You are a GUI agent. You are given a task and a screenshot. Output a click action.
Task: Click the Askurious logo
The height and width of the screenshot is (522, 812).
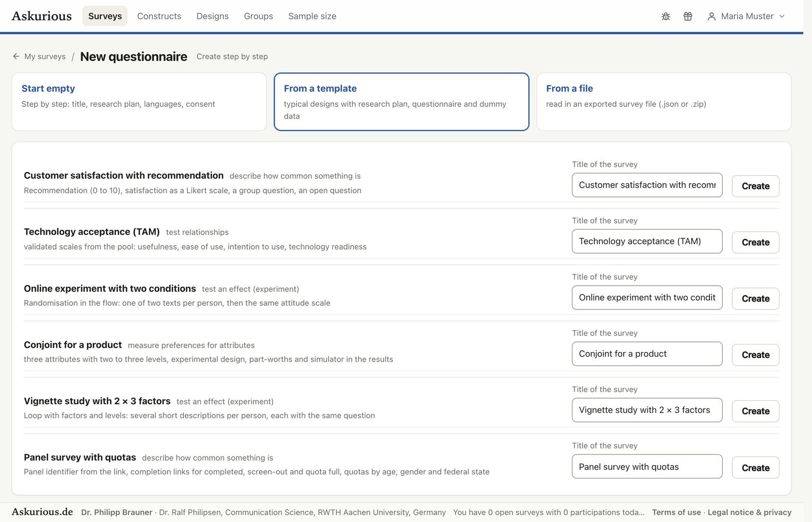pyautogui.click(x=42, y=16)
